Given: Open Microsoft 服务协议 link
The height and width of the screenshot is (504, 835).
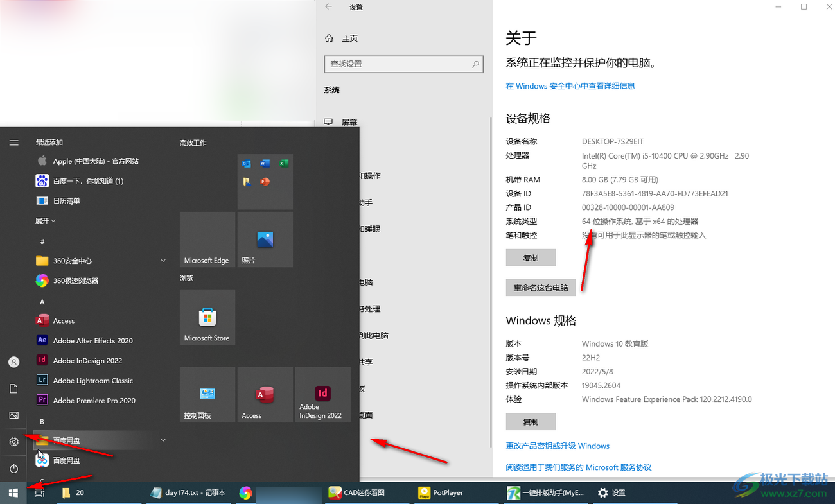Looking at the screenshot, I should coord(578,467).
